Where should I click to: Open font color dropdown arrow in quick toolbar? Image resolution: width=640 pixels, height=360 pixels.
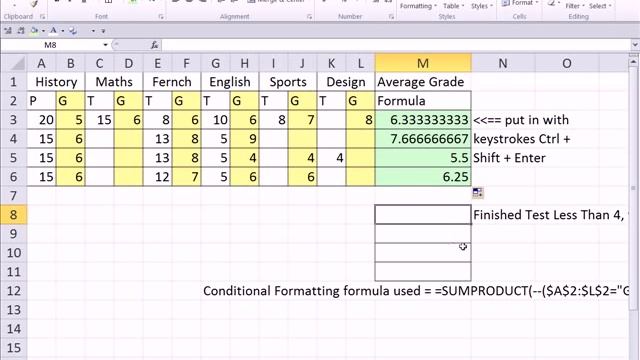(x=62, y=31)
